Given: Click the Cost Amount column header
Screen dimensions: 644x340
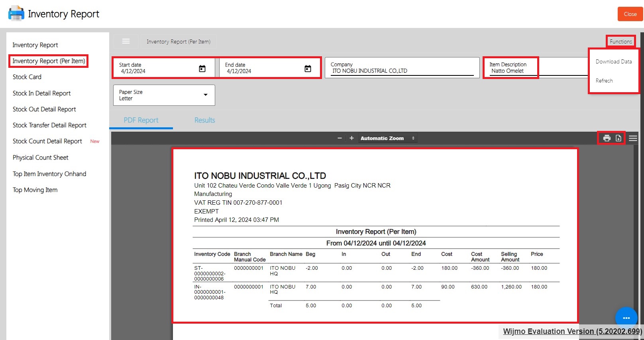Looking at the screenshot, I should (480, 257).
